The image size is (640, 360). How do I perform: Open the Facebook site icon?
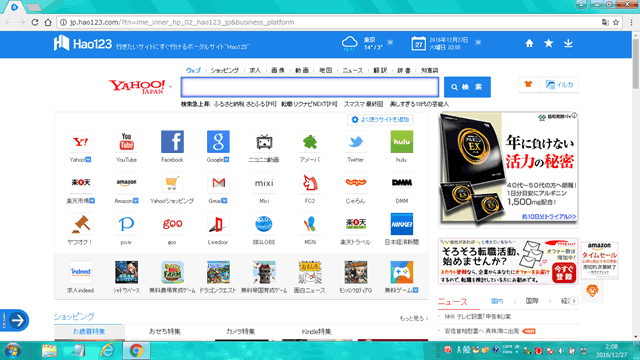(172, 142)
